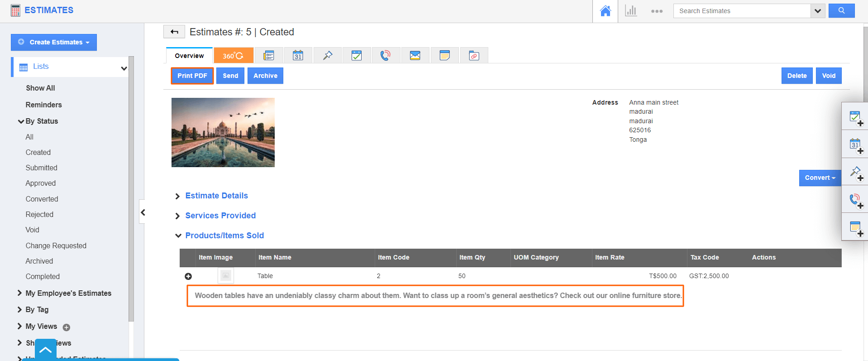Void this estimate

pyautogui.click(x=829, y=76)
